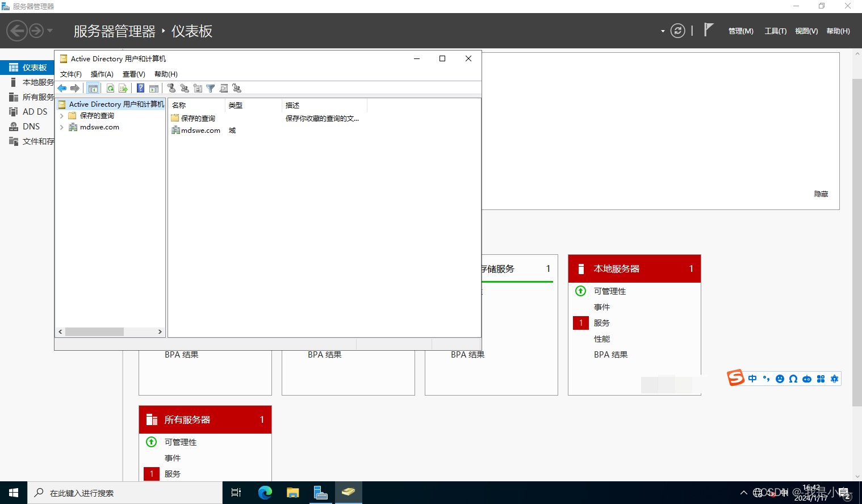
Task: Open Find objects in Active Directory
Action: pos(223,88)
